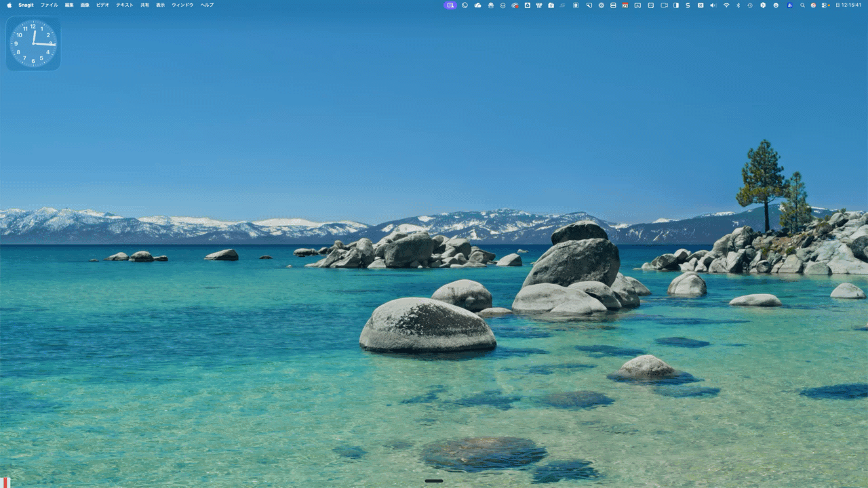
Task: Expand the ヘルプ menu
Action: (207, 5)
